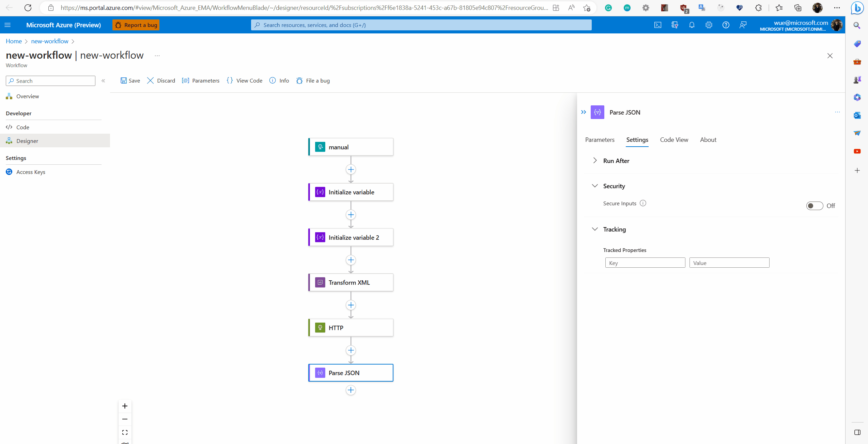This screenshot has width=868, height=444.
Task: Collapse the Security section
Action: 595,186
